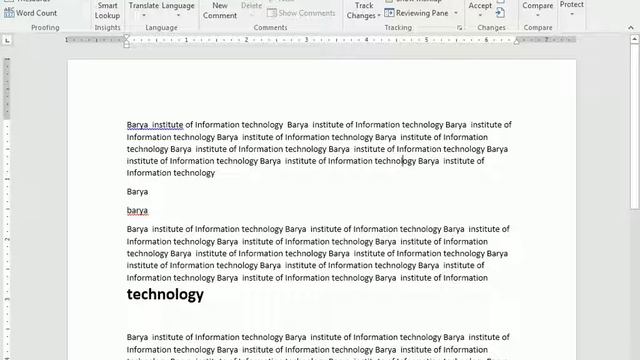The height and width of the screenshot is (360, 640).
Task: Click the Word Count icon
Action: 9,13
